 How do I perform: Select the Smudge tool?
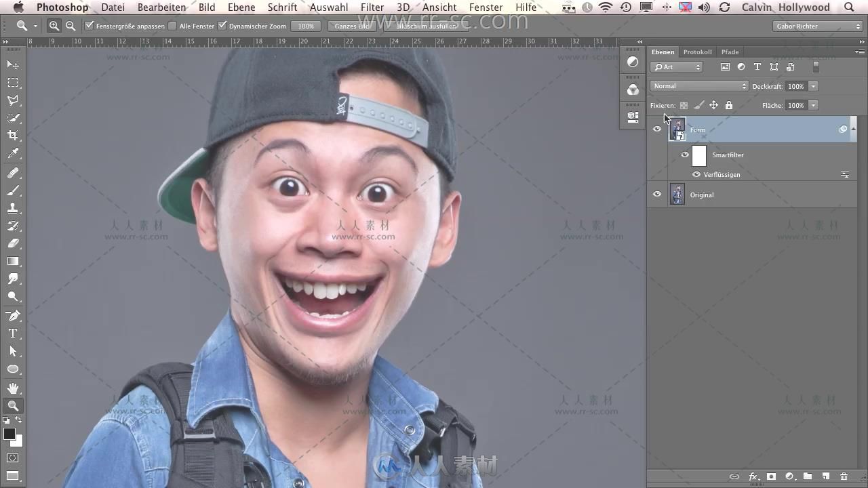point(13,279)
